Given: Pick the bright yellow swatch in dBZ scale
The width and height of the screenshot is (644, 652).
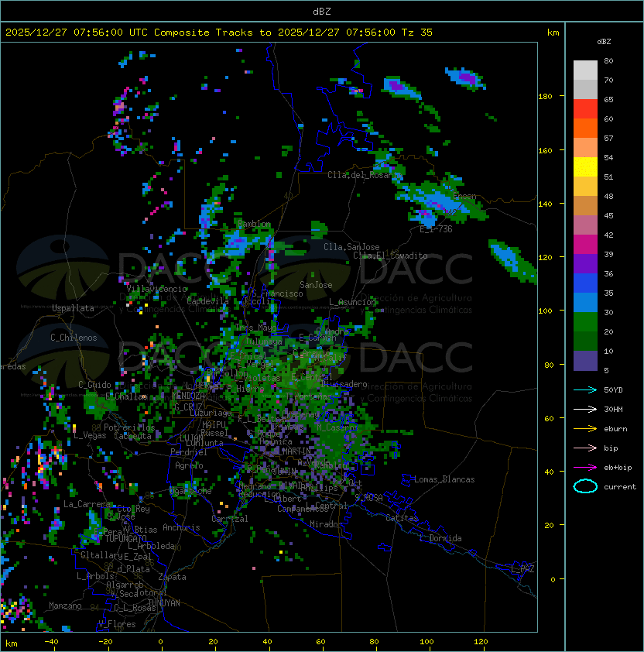Looking at the screenshot, I should click(585, 167).
